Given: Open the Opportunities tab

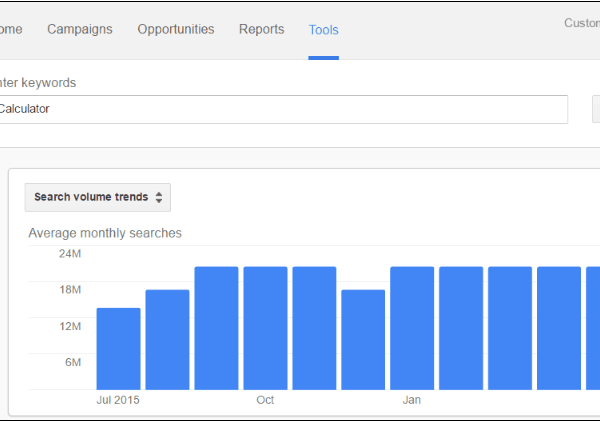Looking at the screenshot, I should [x=176, y=29].
